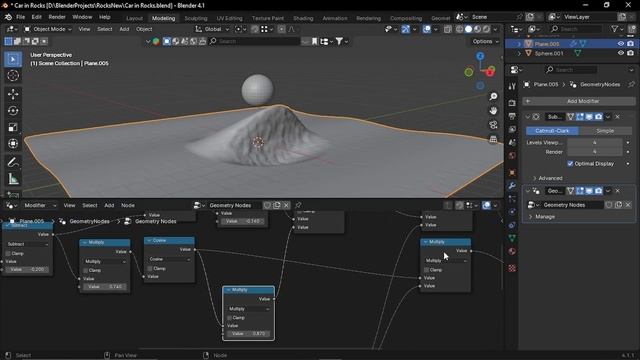
Task: Open the File menu
Action: [x=20, y=17]
